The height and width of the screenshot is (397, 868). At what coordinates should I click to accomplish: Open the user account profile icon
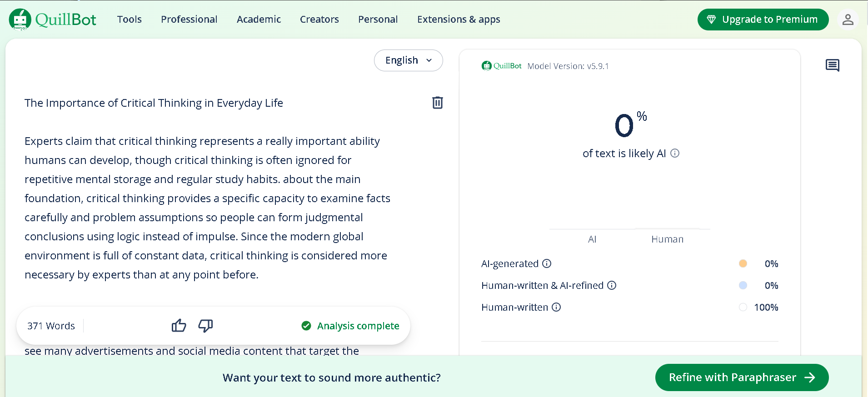(848, 20)
